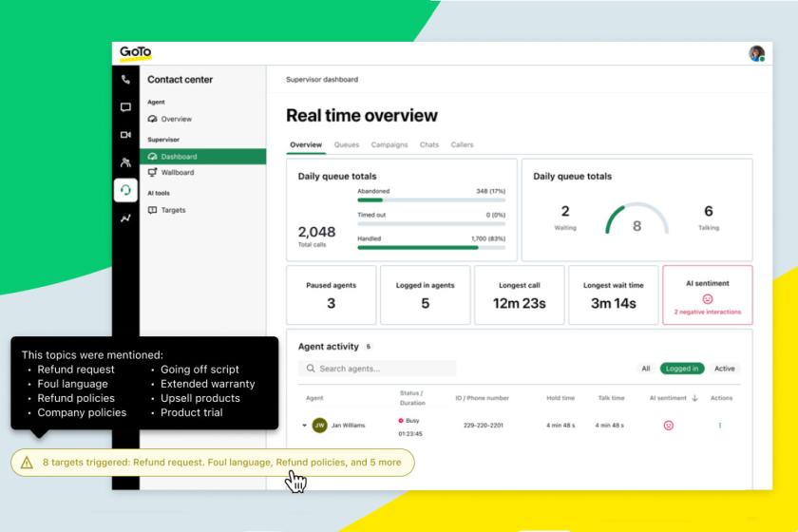Click 2 negative interactions link

pos(708,312)
